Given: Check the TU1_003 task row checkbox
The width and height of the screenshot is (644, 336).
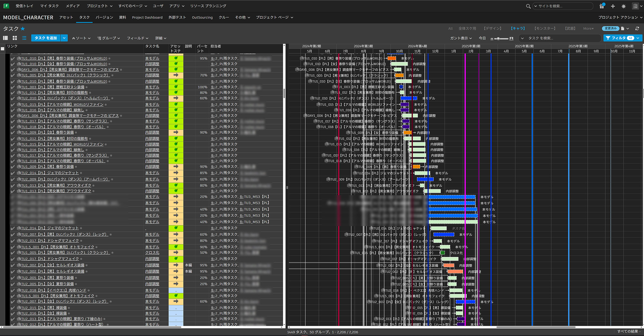Looking at the screenshot, I should 13,87.
